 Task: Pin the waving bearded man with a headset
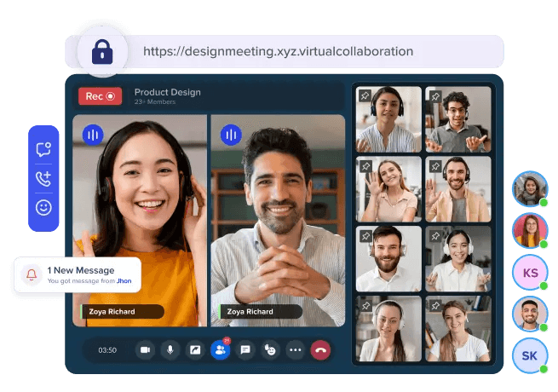coord(434,166)
